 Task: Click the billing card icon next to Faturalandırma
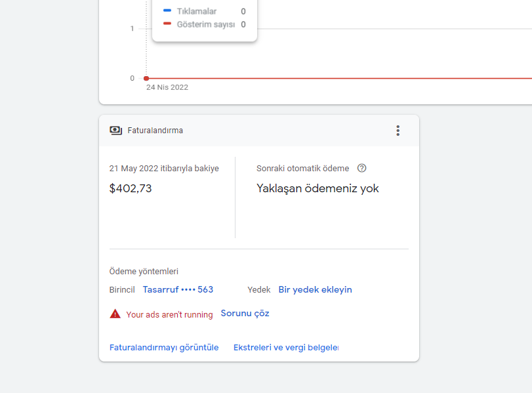tap(116, 131)
